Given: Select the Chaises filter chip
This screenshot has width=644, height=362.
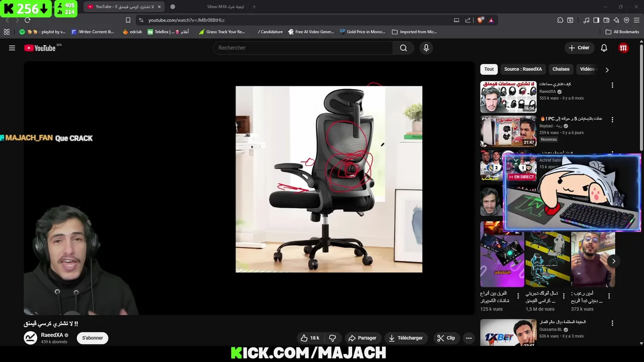Looking at the screenshot, I should pos(561,69).
